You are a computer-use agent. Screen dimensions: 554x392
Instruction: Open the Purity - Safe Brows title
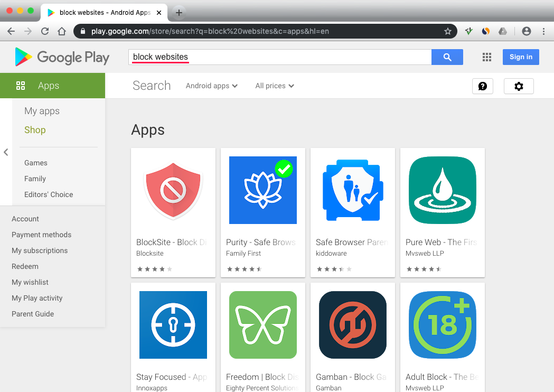coord(261,242)
